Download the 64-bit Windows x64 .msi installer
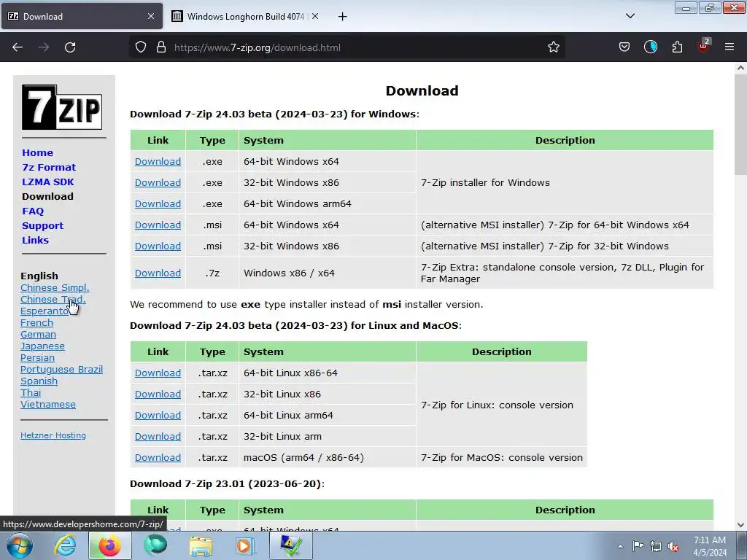 [x=158, y=225]
